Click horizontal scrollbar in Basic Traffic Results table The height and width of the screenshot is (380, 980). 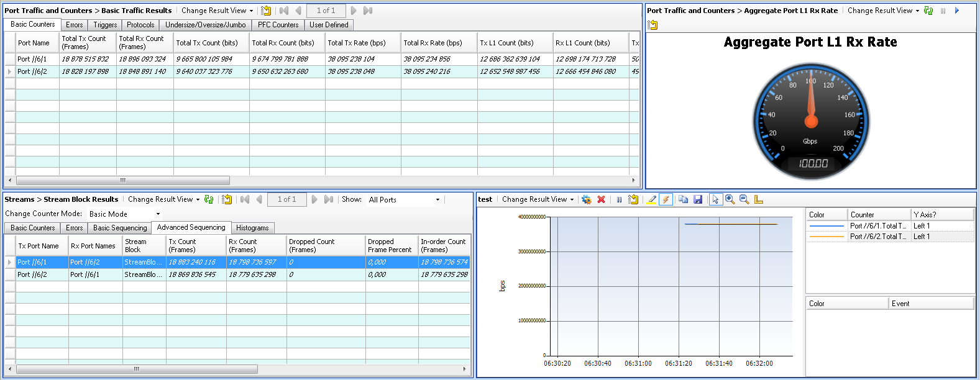123,180
